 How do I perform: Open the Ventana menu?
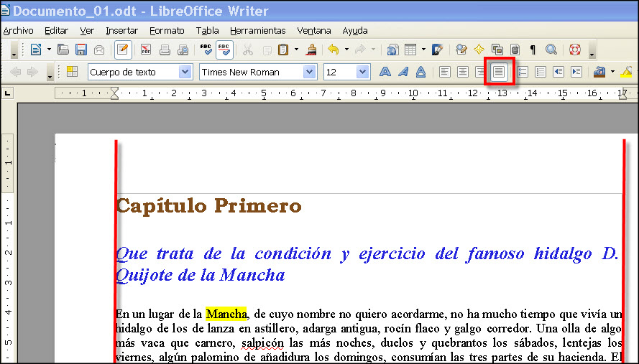pyautogui.click(x=314, y=31)
